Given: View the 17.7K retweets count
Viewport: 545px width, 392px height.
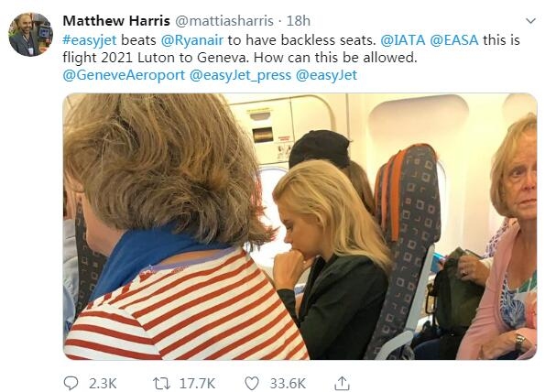Looking at the screenshot, I should (198, 384).
